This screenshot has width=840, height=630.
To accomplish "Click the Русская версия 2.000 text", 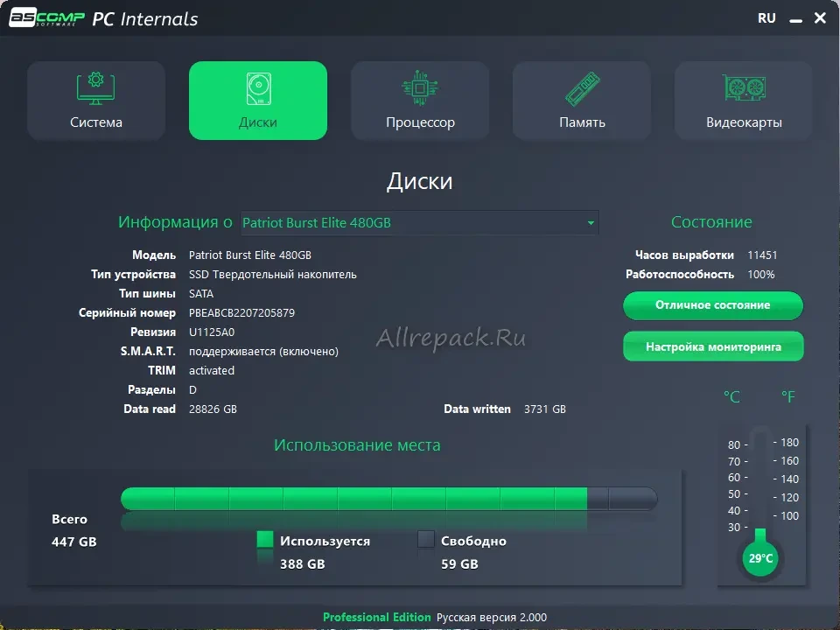I will [x=492, y=617].
